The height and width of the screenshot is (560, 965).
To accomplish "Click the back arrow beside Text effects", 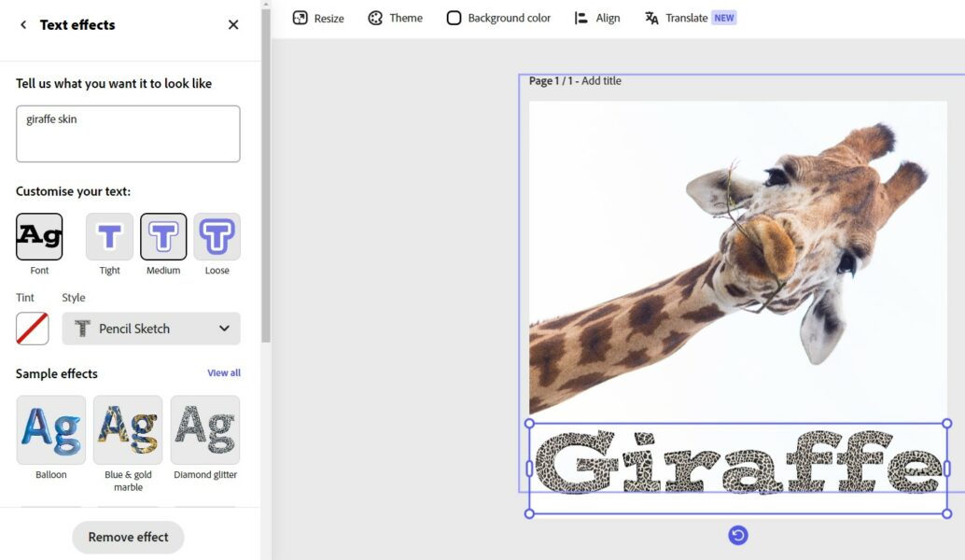I will (23, 25).
